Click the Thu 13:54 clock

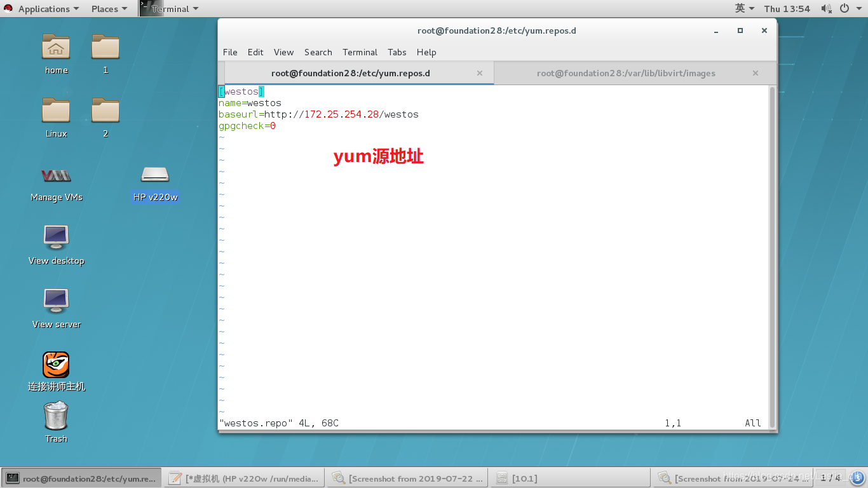click(x=787, y=9)
